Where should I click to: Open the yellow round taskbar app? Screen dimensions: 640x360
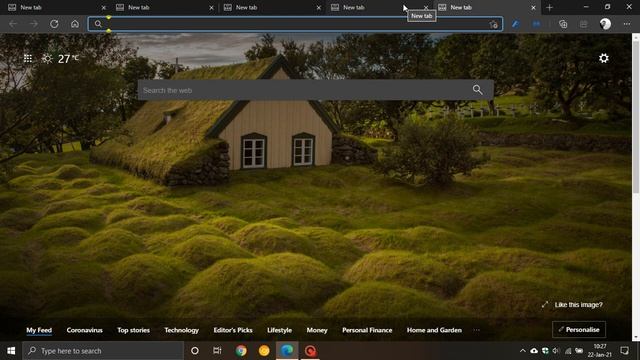tap(264, 351)
